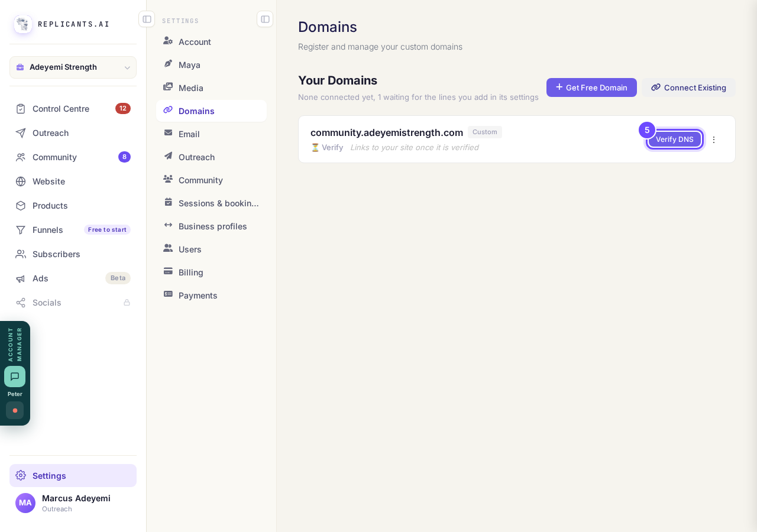Open Billing settings
The width and height of the screenshot is (757, 532).
tap(211, 272)
